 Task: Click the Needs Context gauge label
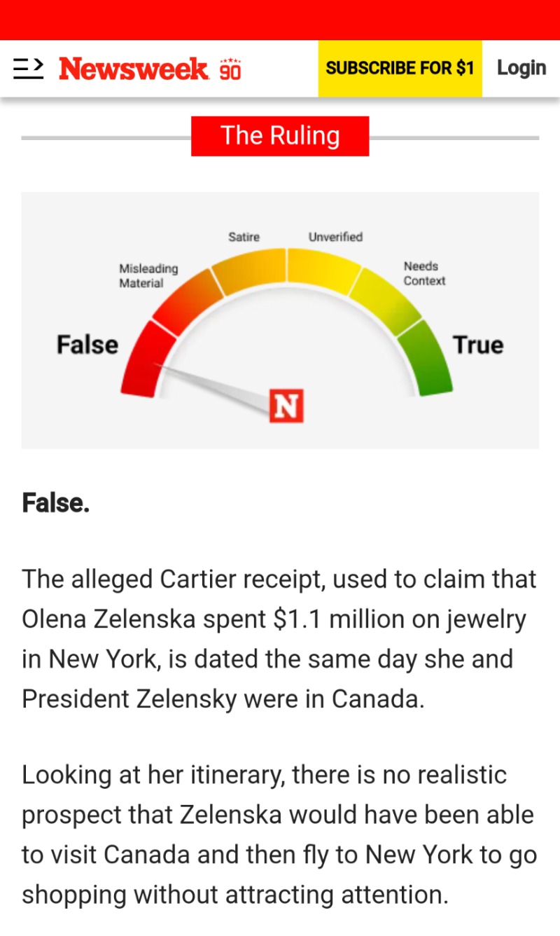tap(424, 273)
